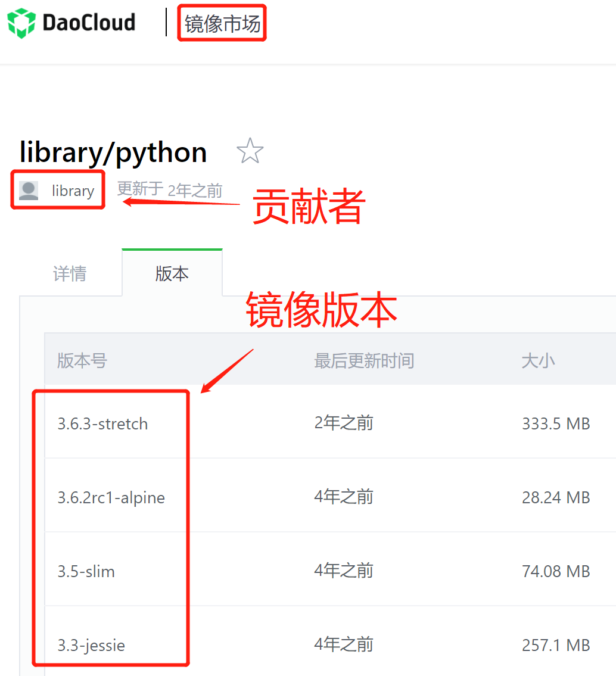Select version 3.5-slim
Image resolution: width=616 pixels, height=676 pixels.
coord(86,571)
